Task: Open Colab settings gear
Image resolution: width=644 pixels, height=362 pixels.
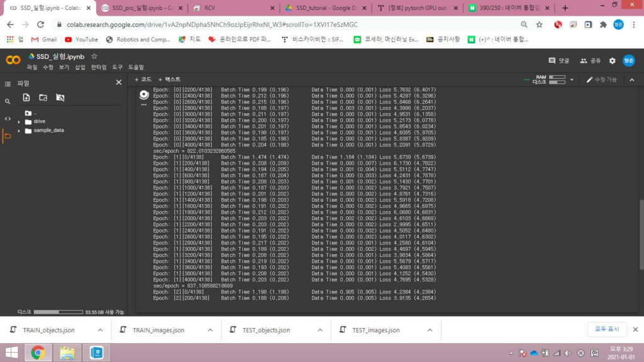Action: coord(612,60)
